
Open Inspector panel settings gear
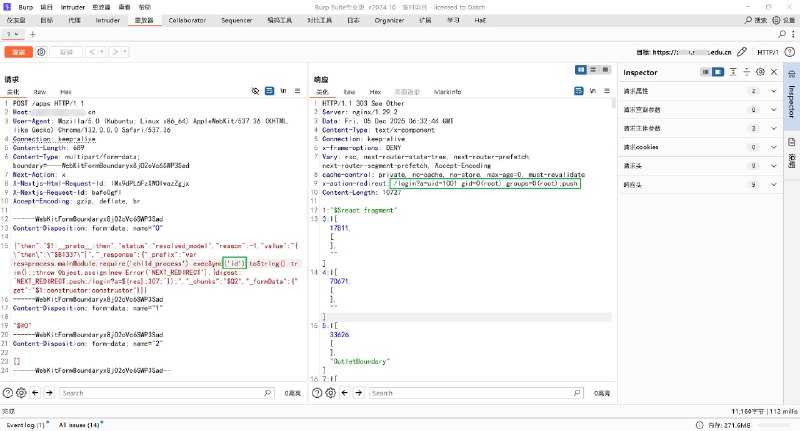(759, 72)
